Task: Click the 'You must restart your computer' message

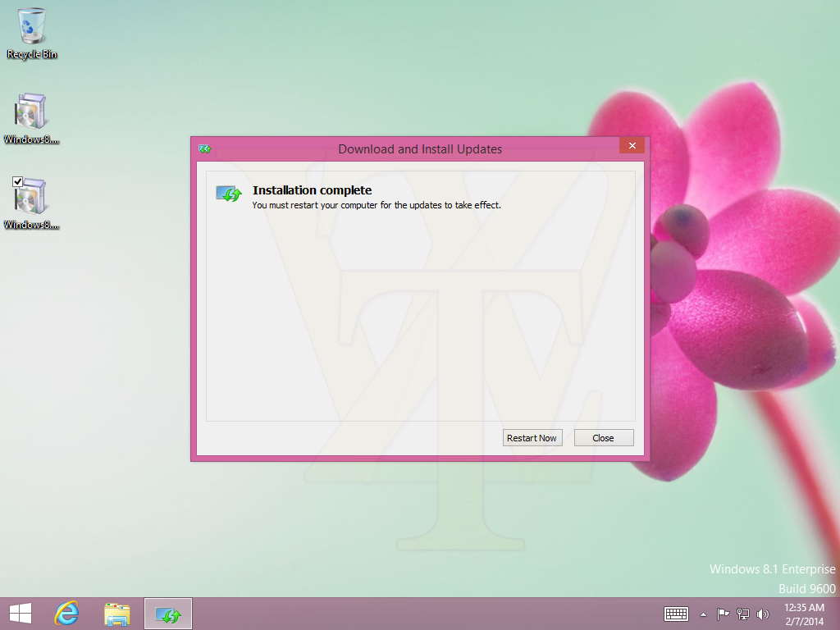Action: [x=377, y=205]
